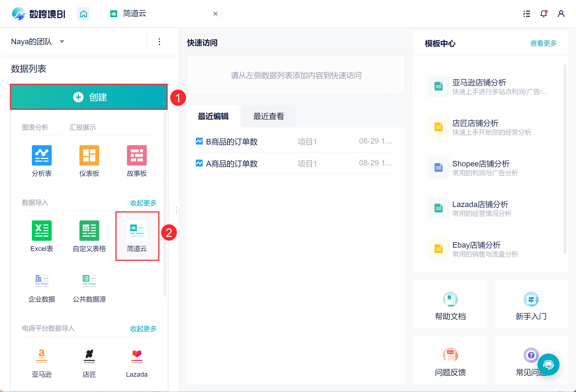Expand the Naya的团队 team dropdown
Screen dimensions: 576x392
coord(62,42)
